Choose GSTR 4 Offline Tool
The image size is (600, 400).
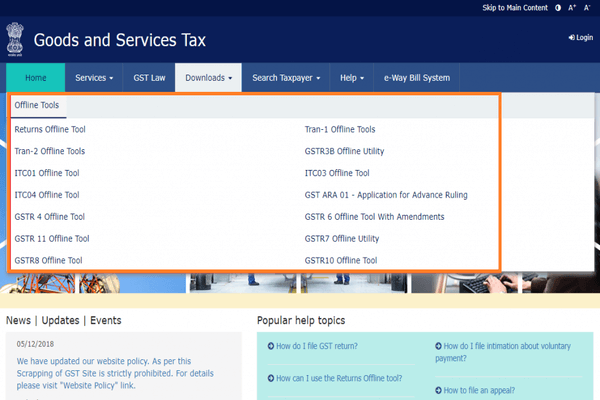(x=49, y=217)
